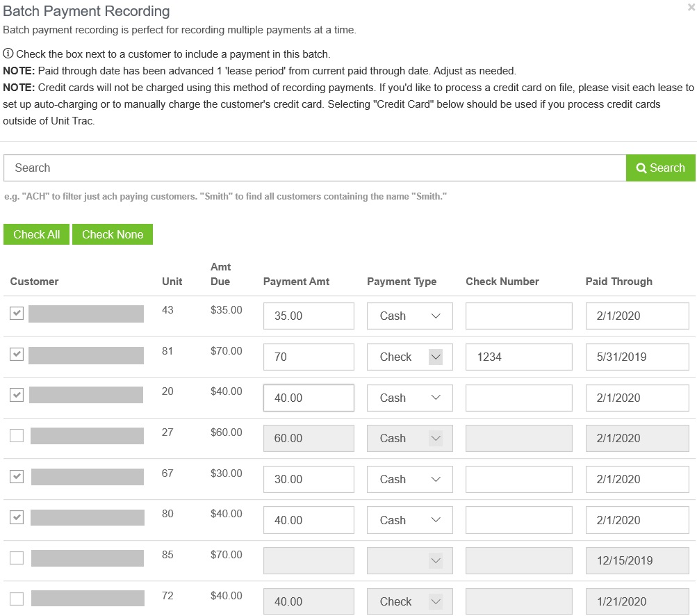Uncheck the payment checkbox for unit 43
697x616 pixels.
coord(15,313)
